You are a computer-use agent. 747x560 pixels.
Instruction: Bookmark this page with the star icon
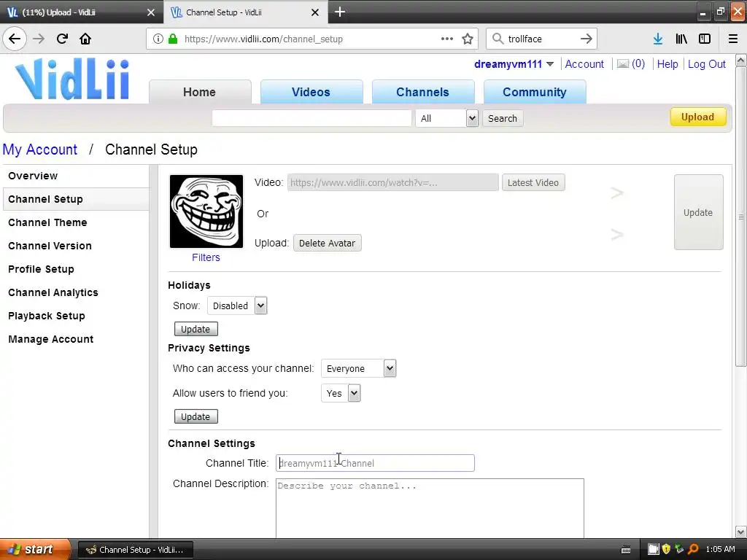point(468,39)
